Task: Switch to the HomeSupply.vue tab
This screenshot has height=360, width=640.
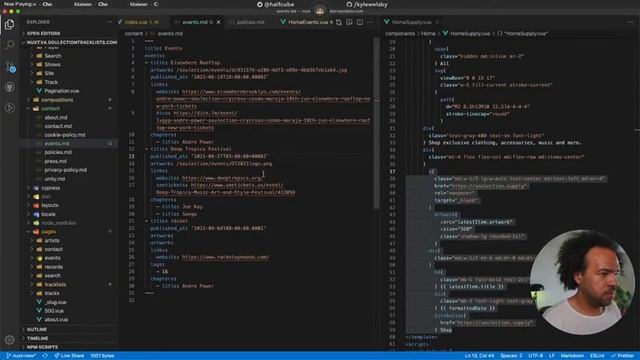Action: [x=411, y=22]
